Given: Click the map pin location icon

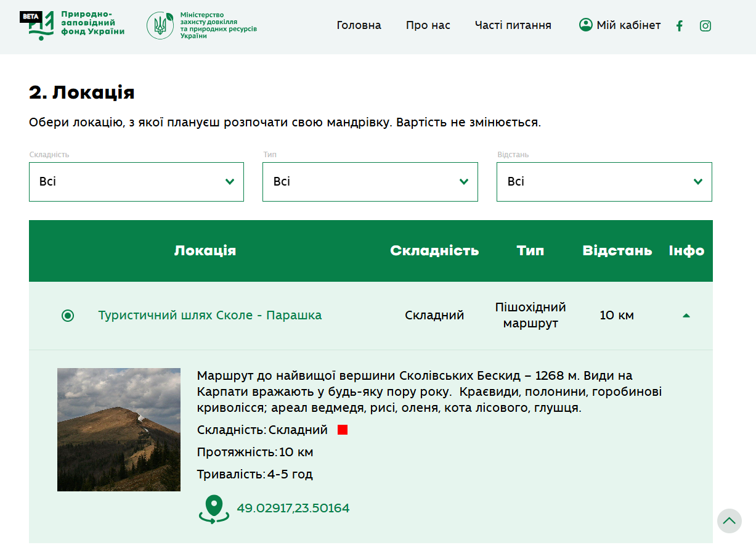Looking at the screenshot, I should pyautogui.click(x=214, y=509).
